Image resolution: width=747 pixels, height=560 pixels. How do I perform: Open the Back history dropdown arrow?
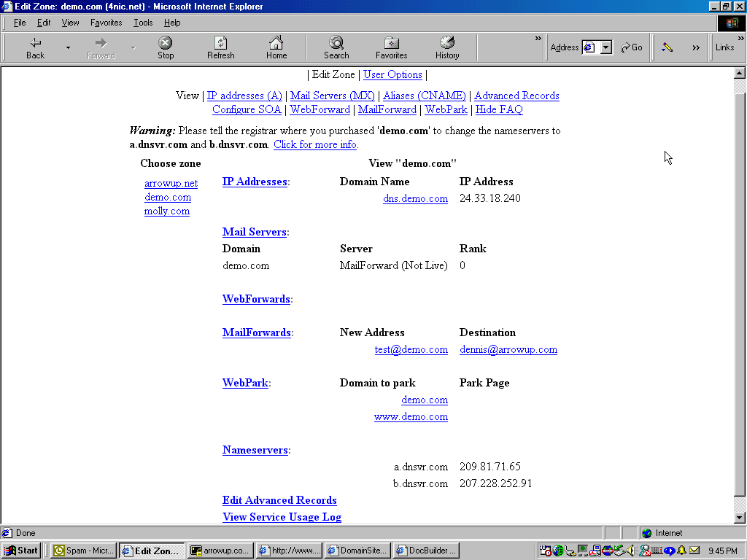tap(68, 47)
